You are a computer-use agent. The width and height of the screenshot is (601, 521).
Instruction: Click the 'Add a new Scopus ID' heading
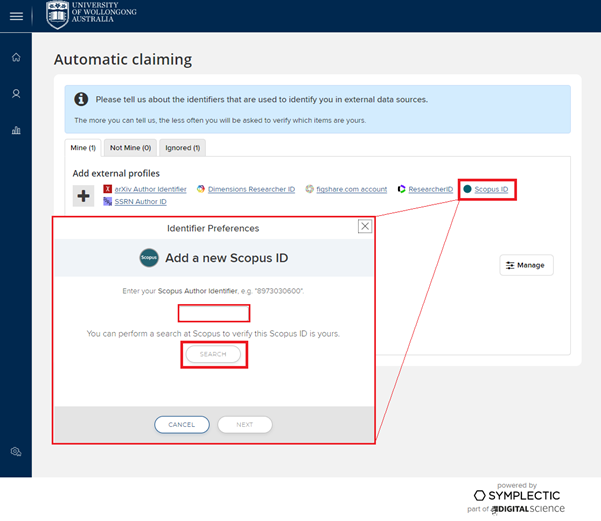click(x=227, y=258)
